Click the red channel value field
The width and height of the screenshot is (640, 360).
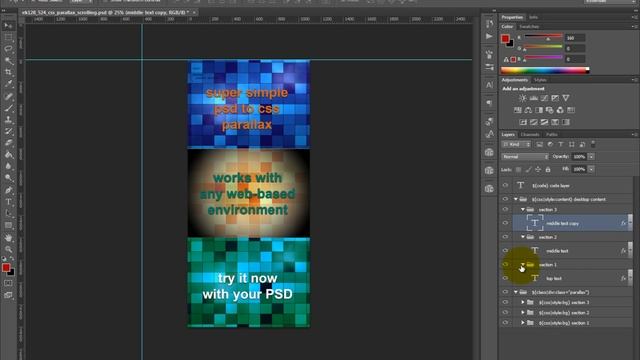pos(575,38)
